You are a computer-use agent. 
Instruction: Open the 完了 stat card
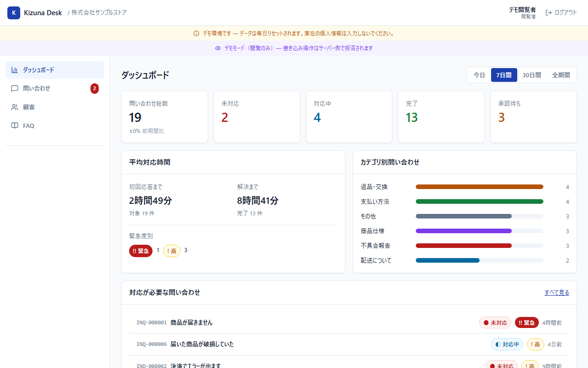point(441,117)
